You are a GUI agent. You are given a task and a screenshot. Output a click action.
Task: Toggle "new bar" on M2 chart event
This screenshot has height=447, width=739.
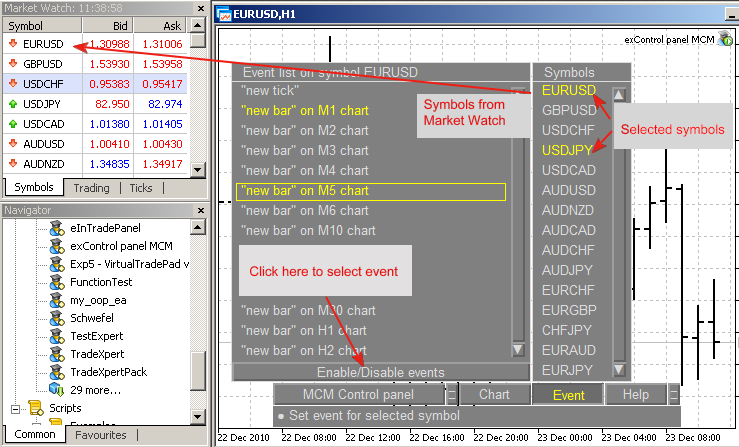tap(305, 131)
